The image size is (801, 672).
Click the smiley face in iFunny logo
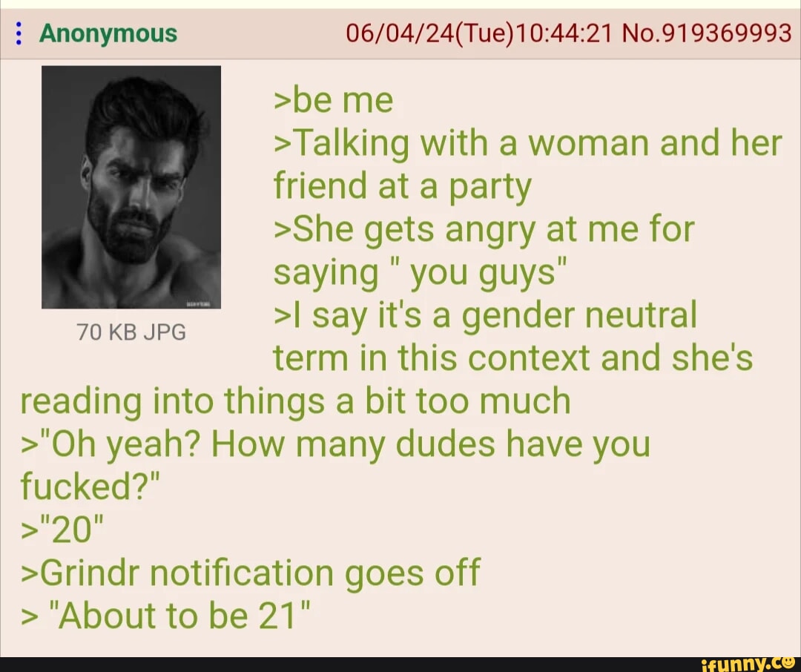click(791, 662)
